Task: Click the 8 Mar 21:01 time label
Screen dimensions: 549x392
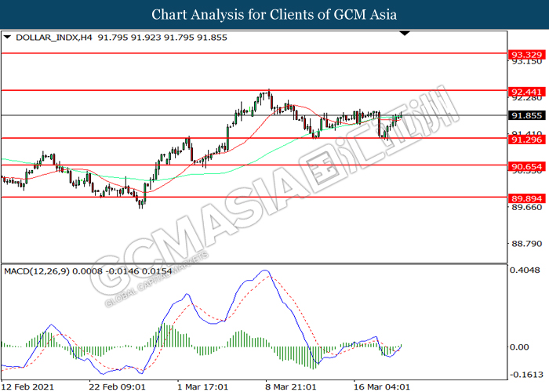Action: tap(290, 387)
